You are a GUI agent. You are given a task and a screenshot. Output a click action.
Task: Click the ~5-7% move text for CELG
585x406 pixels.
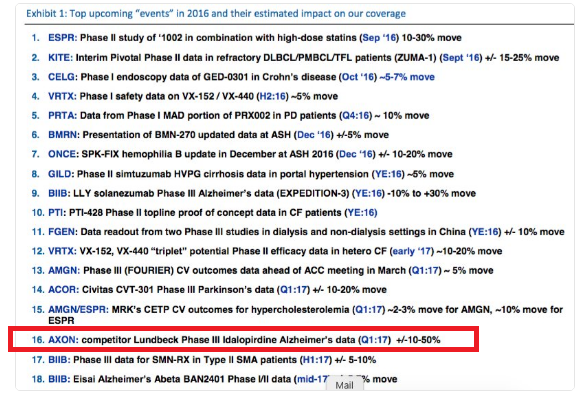407,77
